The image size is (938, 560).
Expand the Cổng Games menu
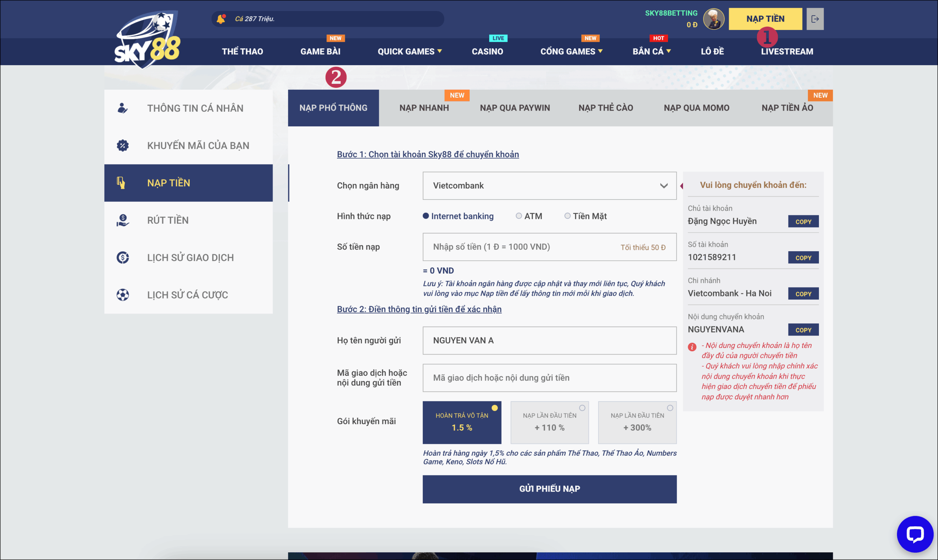pyautogui.click(x=571, y=51)
